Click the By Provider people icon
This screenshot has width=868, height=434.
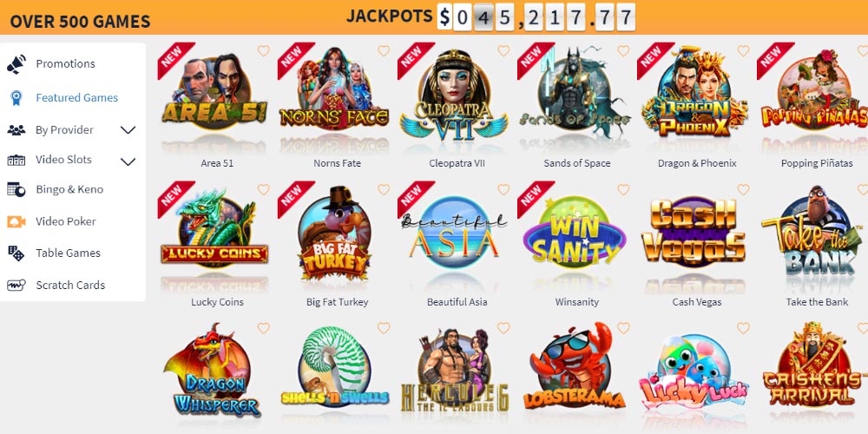tap(16, 130)
